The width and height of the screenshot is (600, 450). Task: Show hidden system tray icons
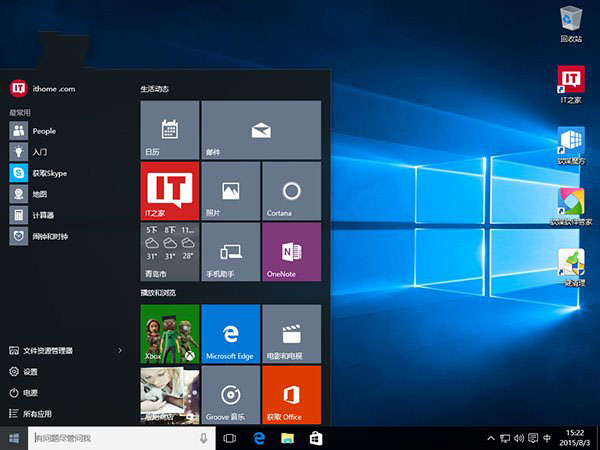coord(490,438)
